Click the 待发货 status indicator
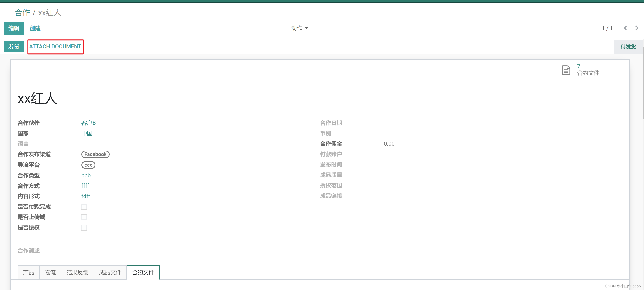Screen dimensions: 644x290 (x=628, y=46)
